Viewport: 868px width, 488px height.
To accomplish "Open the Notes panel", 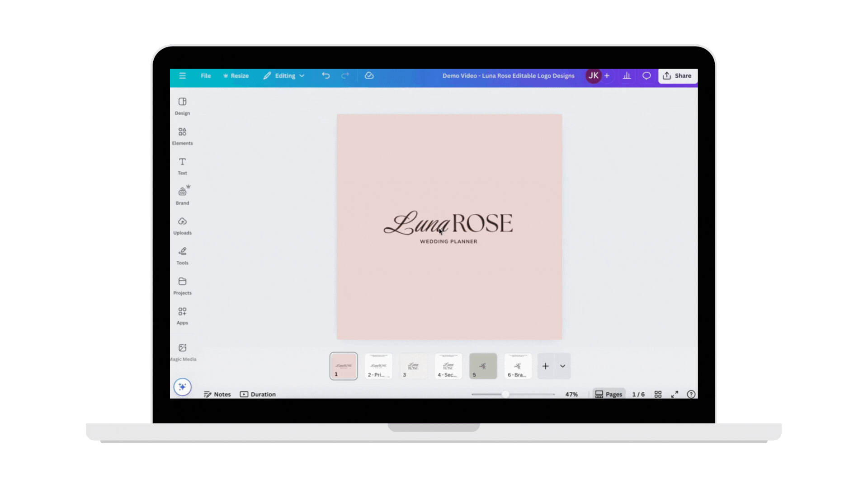I will [x=217, y=394].
